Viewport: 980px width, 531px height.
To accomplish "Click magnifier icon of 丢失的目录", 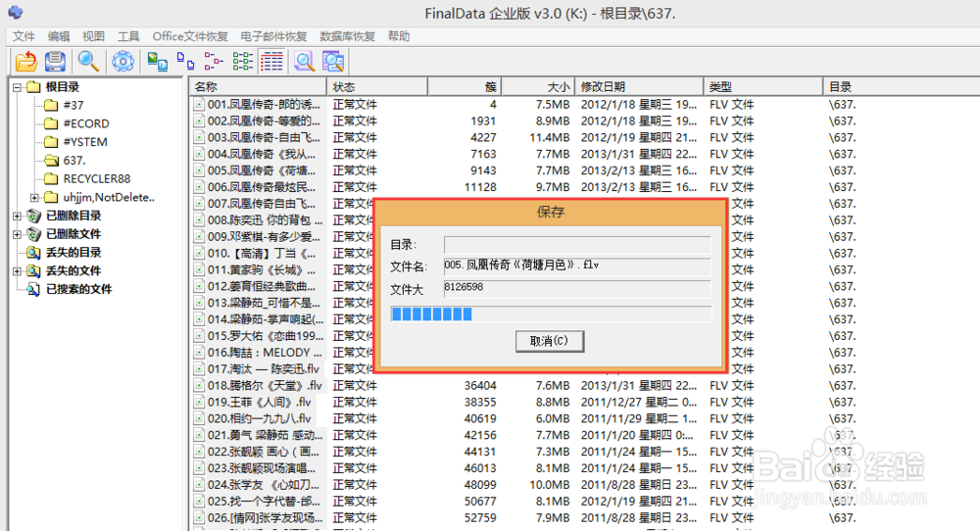I will click(x=33, y=253).
